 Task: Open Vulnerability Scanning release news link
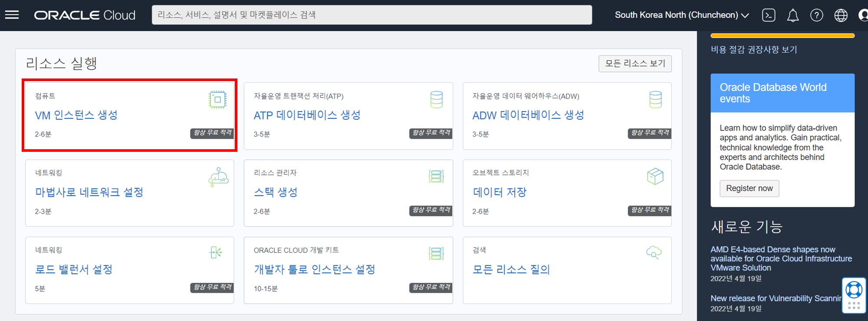[776, 298]
